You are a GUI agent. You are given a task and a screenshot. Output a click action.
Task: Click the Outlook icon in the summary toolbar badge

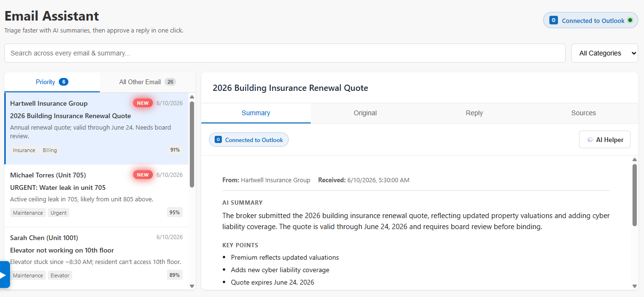pyautogui.click(x=218, y=140)
